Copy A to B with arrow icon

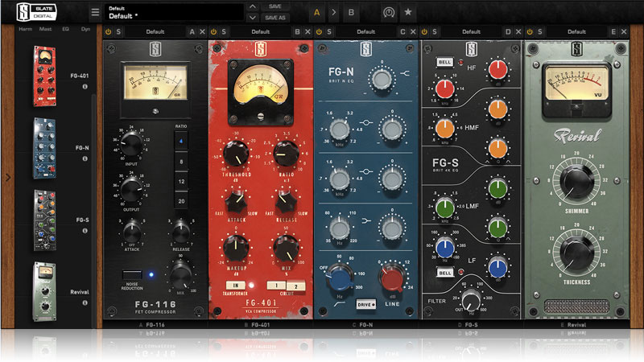tap(334, 13)
